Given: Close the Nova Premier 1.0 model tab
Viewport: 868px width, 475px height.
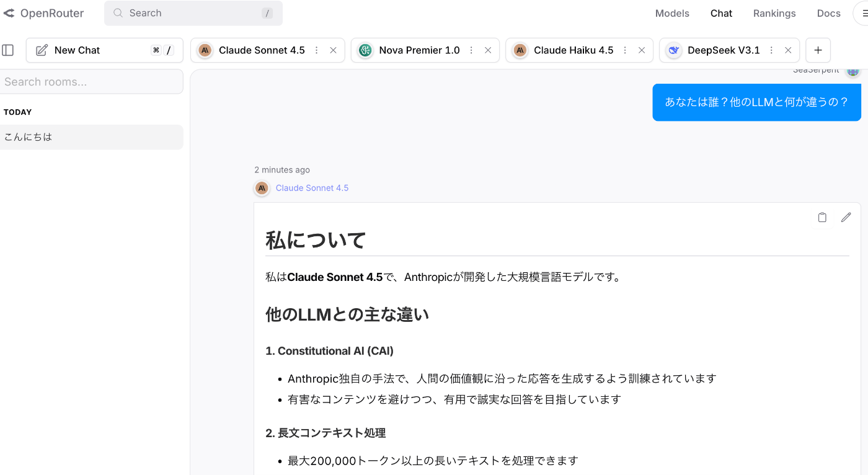Looking at the screenshot, I should (488, 50).
